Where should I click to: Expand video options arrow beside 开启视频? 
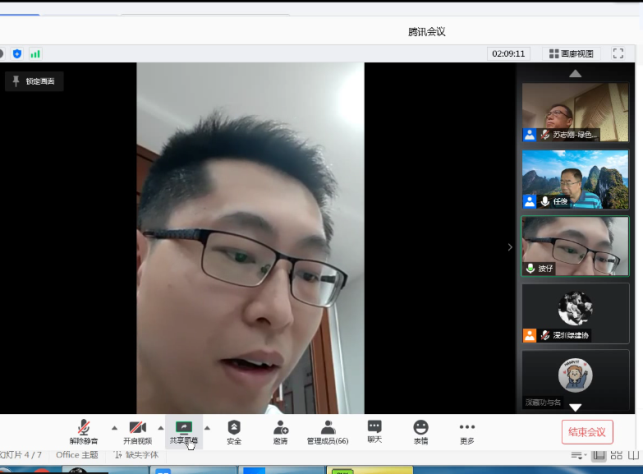point(160,427)
